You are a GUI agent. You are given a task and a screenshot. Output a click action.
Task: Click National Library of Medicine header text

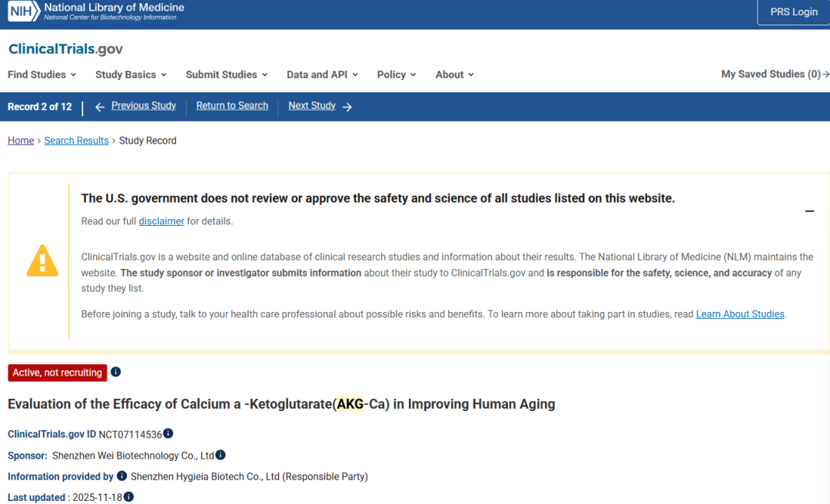114,8
